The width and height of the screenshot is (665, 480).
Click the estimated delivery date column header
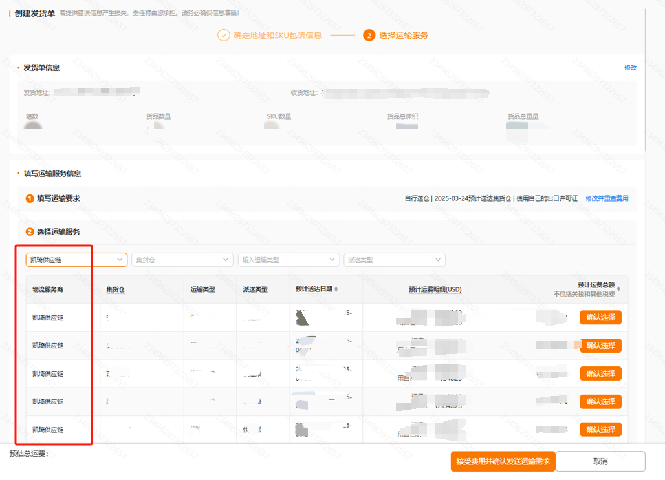coord(314,289)
